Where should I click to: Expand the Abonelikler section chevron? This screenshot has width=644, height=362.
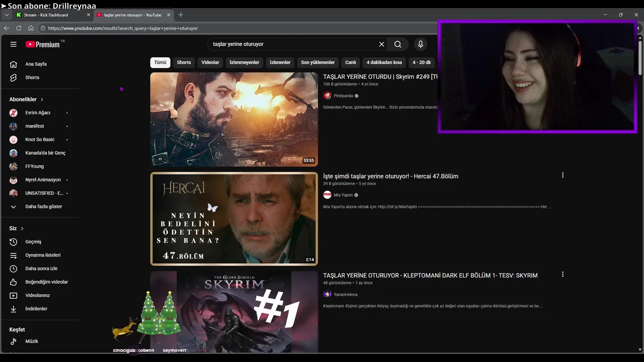pos(42,100)
